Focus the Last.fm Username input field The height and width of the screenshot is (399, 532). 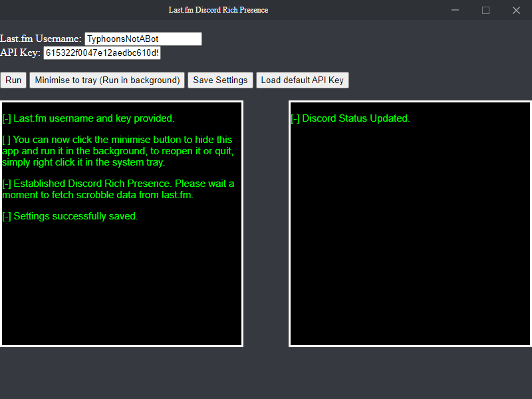tap(143, 39)
